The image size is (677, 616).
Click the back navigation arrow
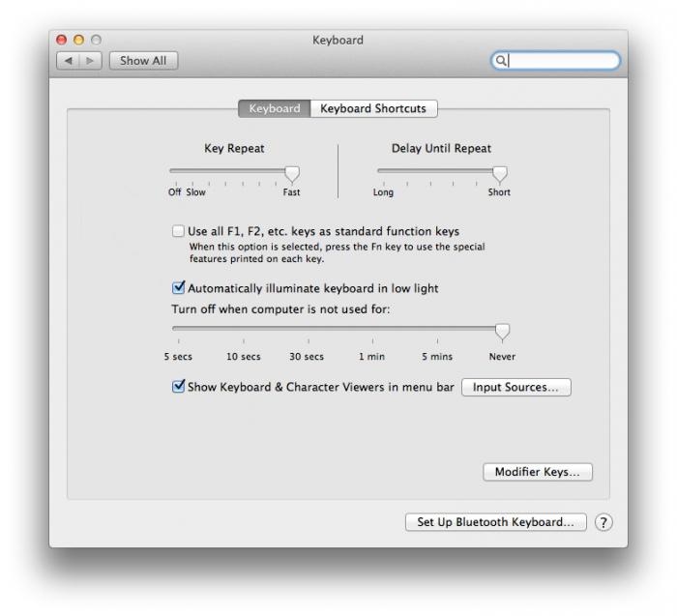[69, 60]
